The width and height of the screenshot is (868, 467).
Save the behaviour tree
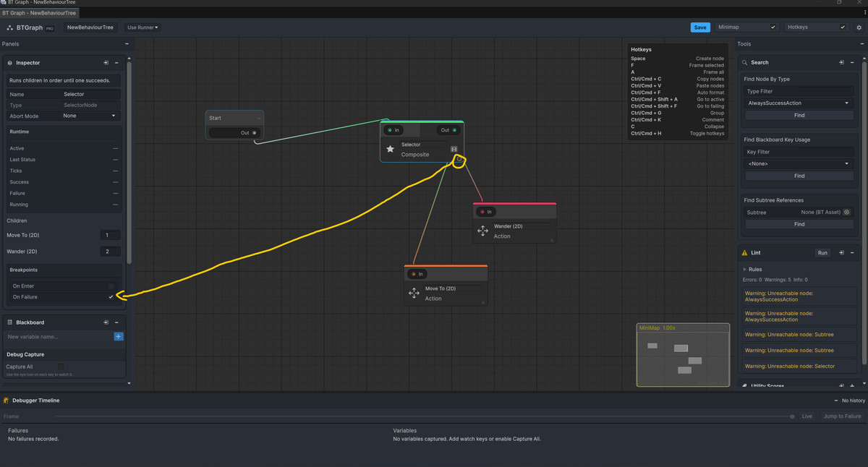(700, 27)
